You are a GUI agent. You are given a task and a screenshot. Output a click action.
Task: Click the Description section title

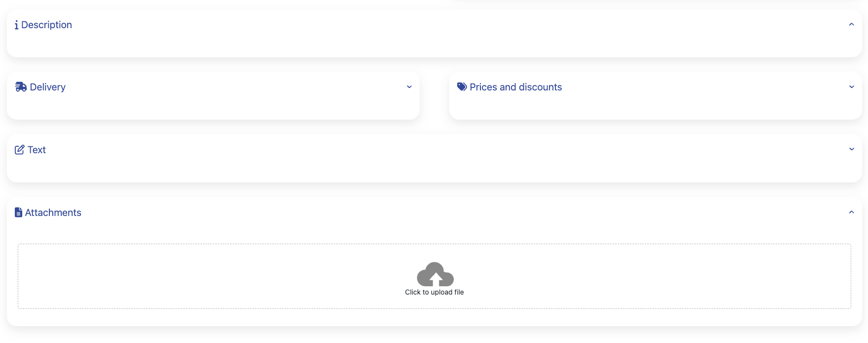tap(46, 25)
